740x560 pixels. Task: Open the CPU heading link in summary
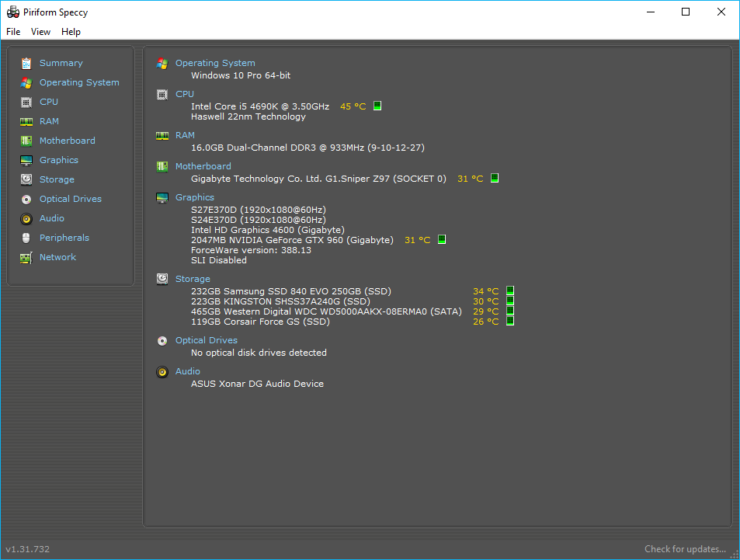coord(185,94)
